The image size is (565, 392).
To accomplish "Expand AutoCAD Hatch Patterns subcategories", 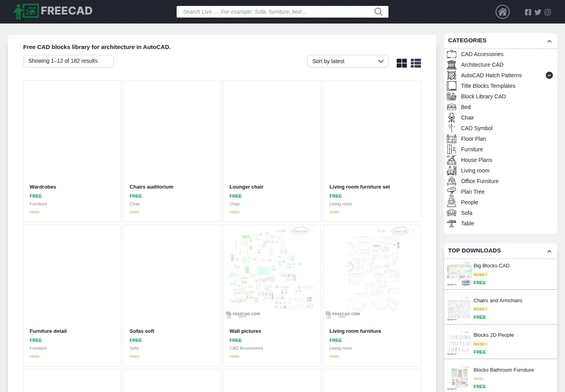I will 549,75.
